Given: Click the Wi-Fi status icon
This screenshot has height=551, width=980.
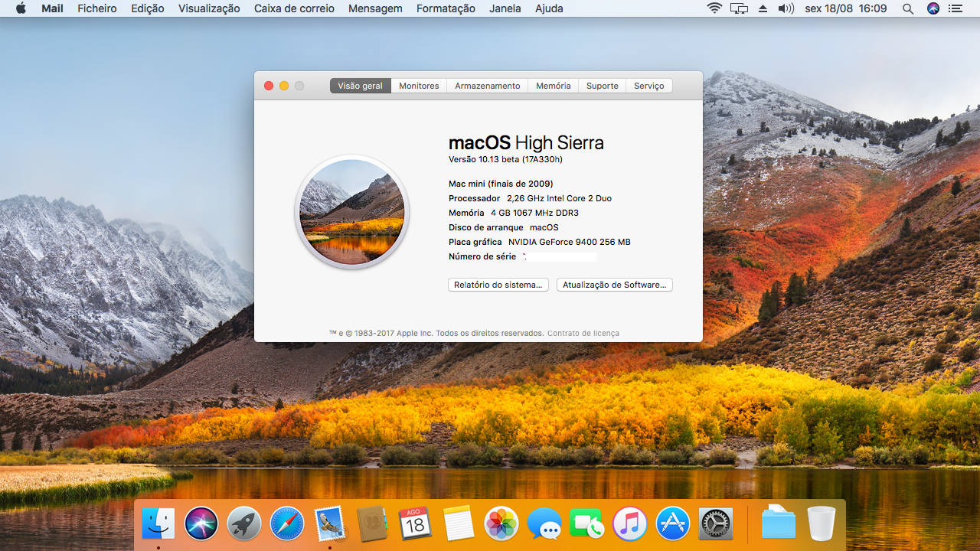Looking at the screenshot, I should pos(714,8).
